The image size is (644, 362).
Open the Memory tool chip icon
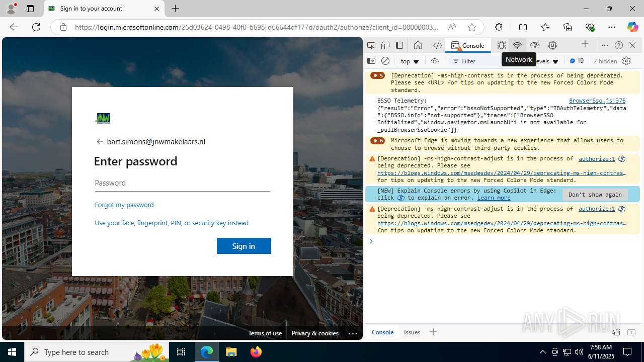(x=552, y=45)
